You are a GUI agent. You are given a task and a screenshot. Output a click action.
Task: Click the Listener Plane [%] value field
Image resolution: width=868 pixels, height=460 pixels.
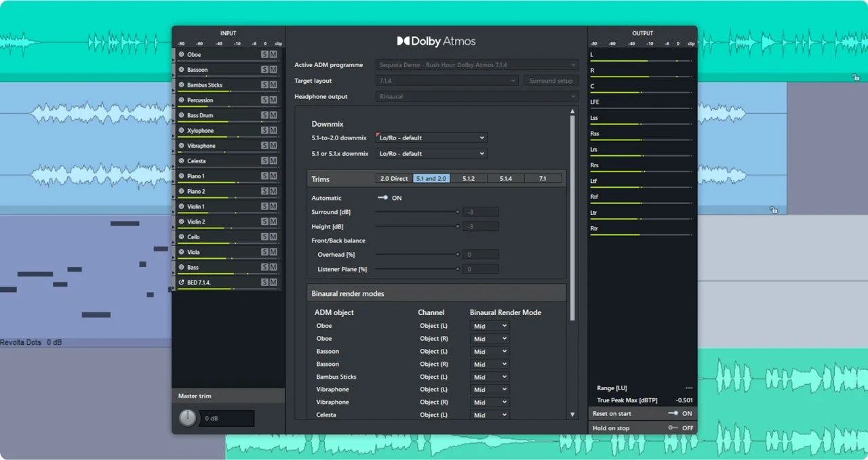coord(481,269)
